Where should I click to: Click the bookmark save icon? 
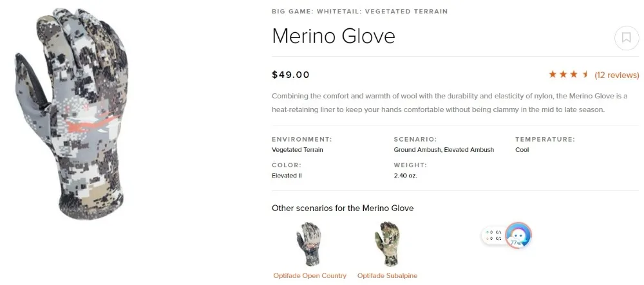point(627,38)
